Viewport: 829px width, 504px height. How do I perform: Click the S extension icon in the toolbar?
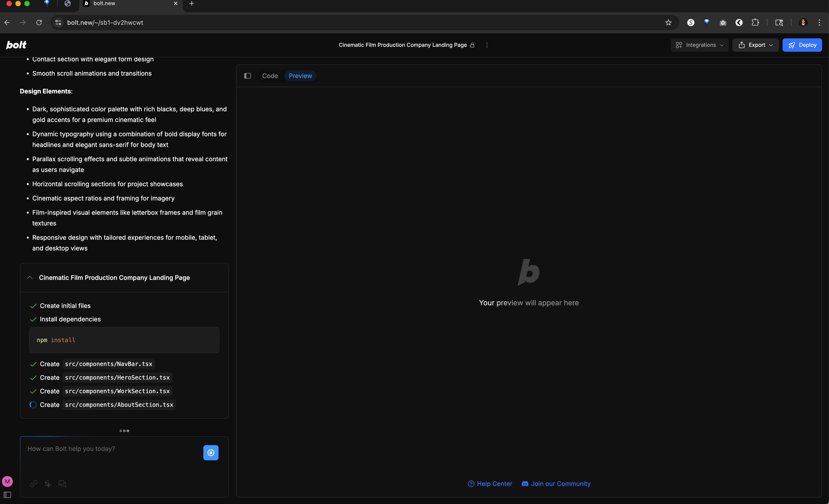[x=691, y=23]
